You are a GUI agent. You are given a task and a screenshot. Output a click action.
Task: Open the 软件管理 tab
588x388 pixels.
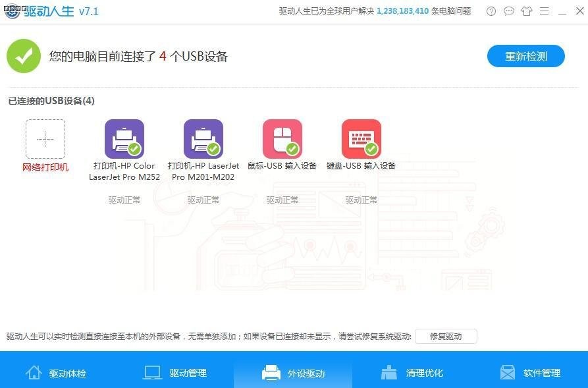(x=529, y=373)
